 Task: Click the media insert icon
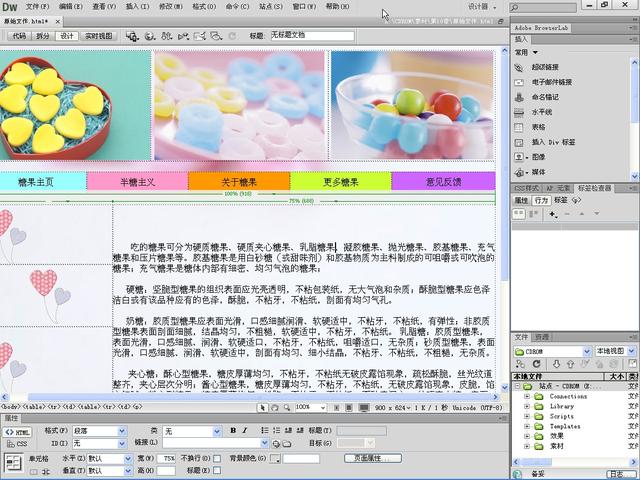pos(519,172)
